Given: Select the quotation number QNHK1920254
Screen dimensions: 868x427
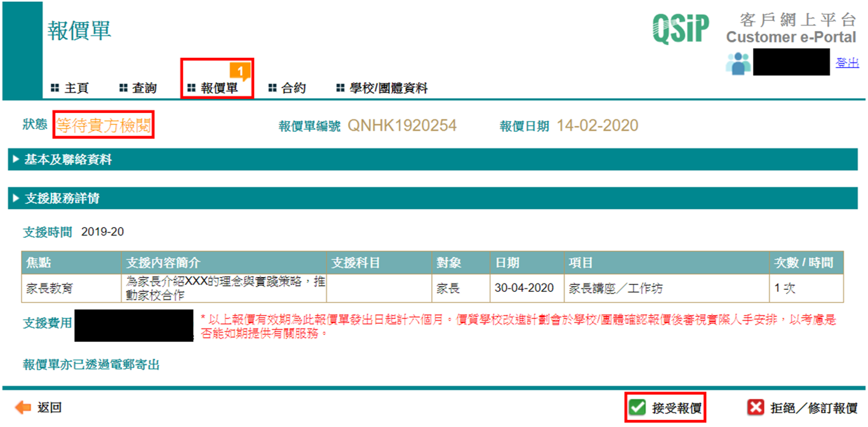Looking at the screenshot, I should click(402, 126).
